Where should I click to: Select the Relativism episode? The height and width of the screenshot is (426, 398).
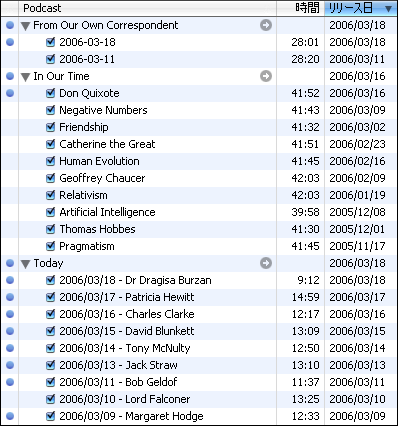[83, 195]
